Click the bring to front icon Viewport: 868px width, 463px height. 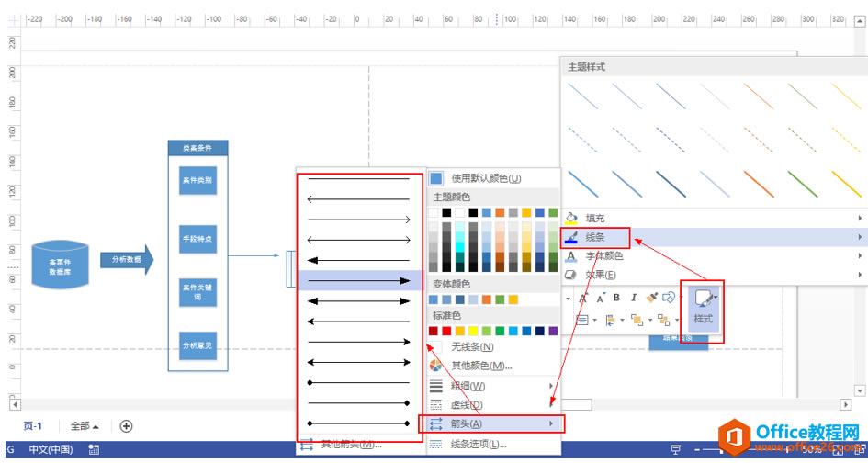click(x=637, y=320)
